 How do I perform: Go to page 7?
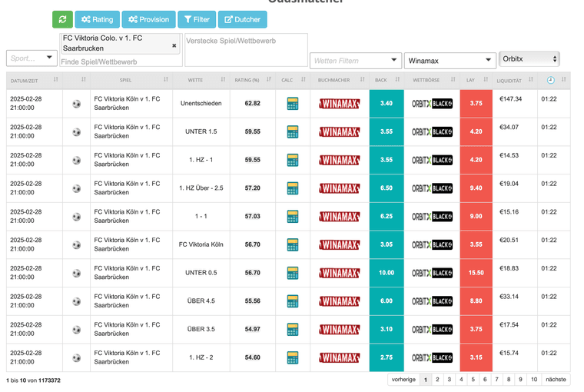click(496, 380)
